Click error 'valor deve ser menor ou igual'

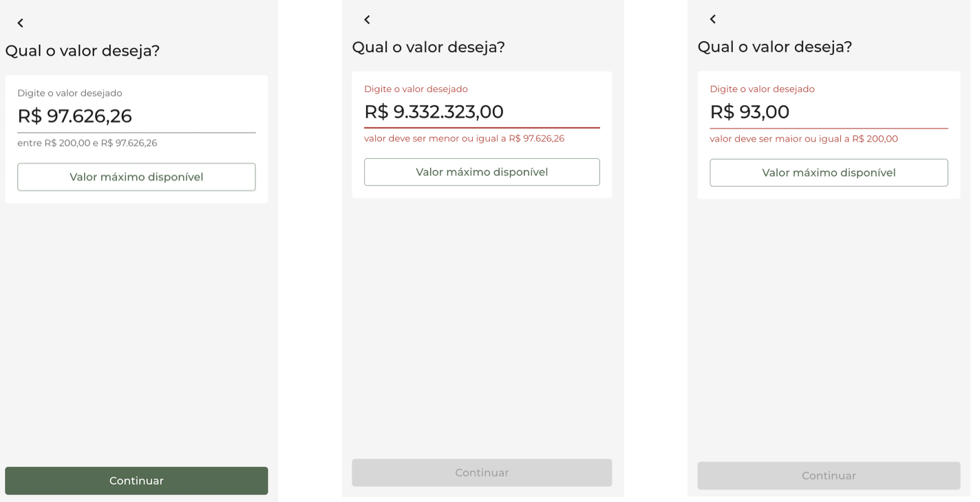coord(464,138)
